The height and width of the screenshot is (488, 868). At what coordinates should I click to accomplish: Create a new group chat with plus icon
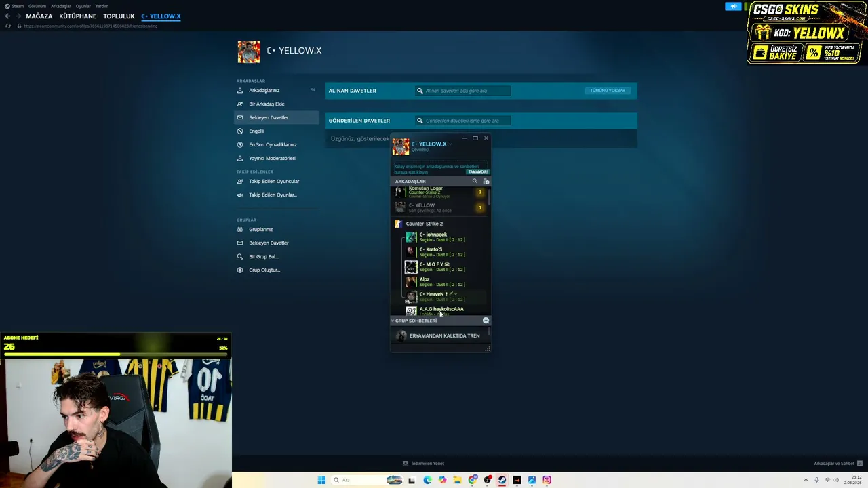[x=486, y=320]
